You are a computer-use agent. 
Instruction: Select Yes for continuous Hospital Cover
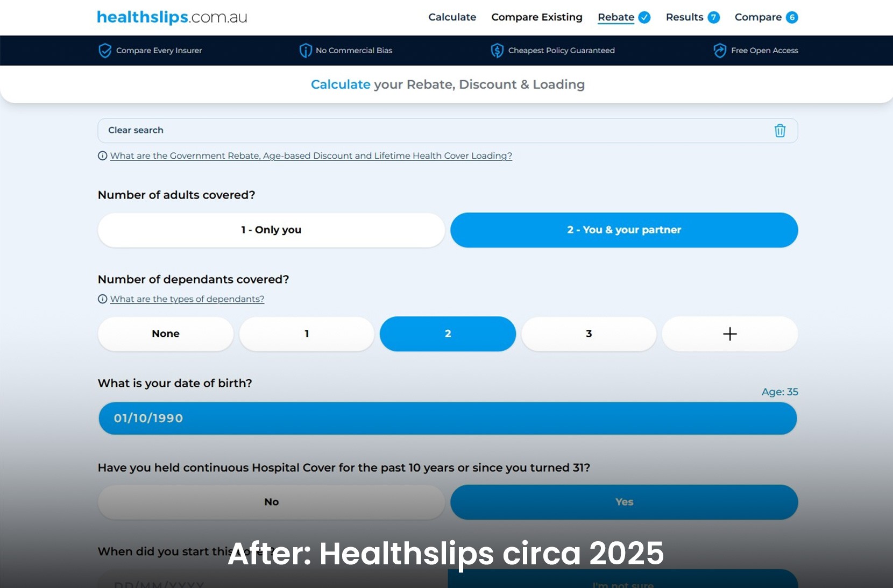pyautogui.click(x=624, y=502)
